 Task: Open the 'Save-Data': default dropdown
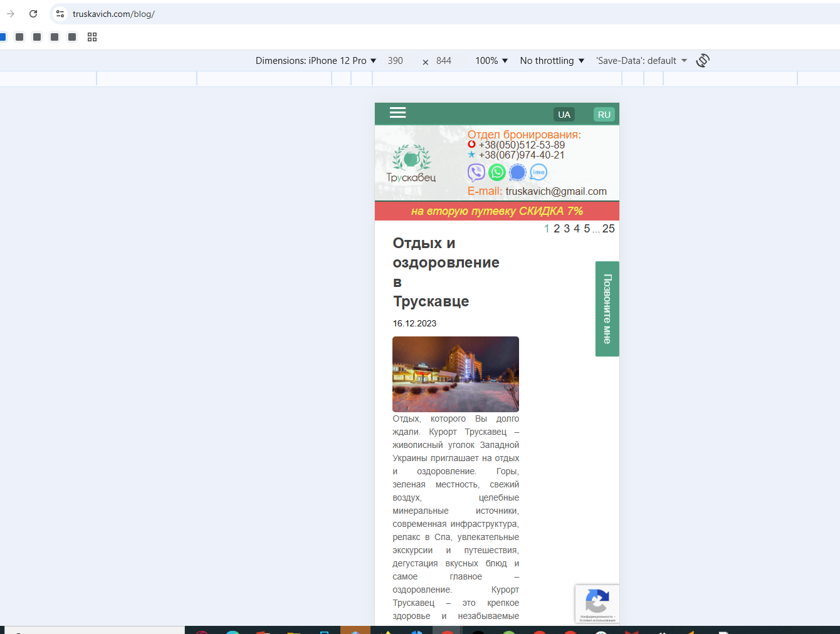[x=641, y=61]
